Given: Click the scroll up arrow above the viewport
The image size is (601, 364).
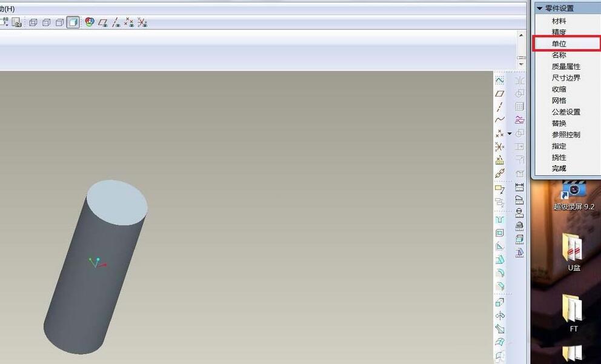Looking at the screenshot, I should (x=521, y=35).
